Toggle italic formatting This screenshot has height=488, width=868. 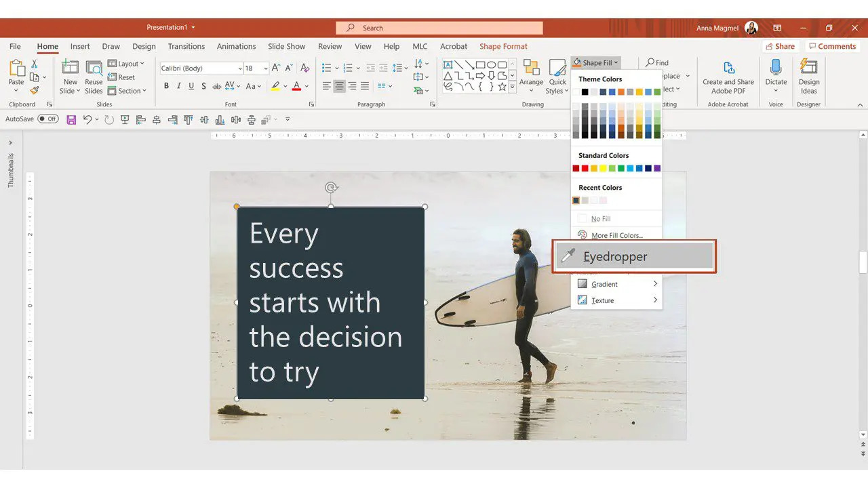click(180, 86)
